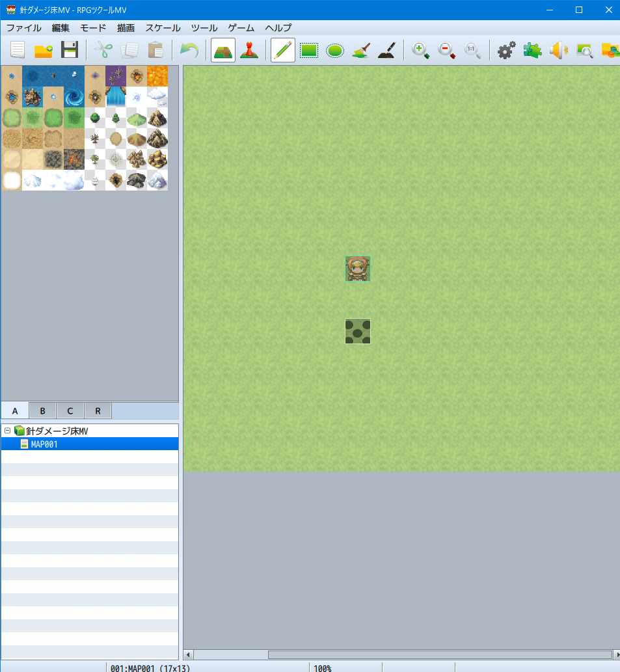Select the Rectangle draw tool

pyautogui.click(x=309, y=50)
